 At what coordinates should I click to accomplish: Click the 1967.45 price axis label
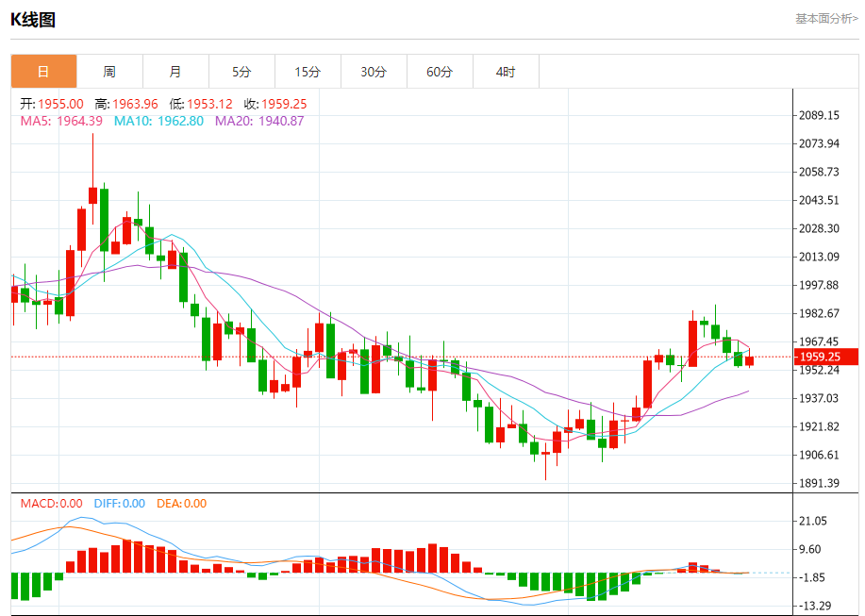[x=819, y=341]
